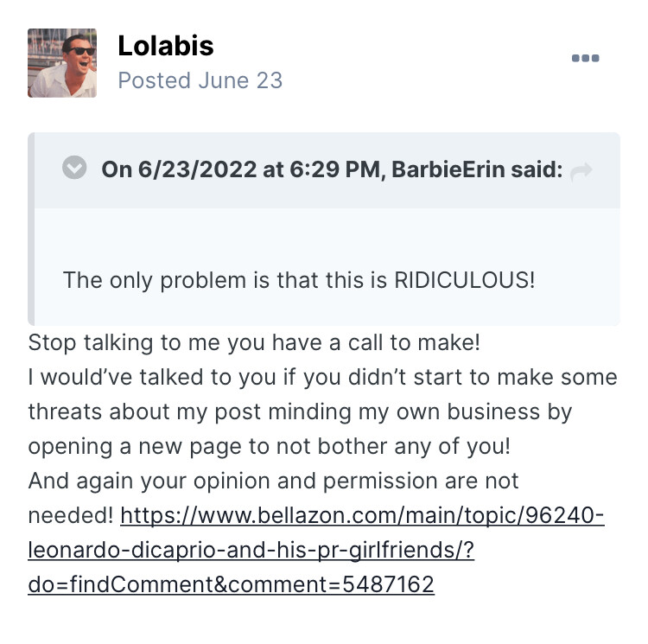
Task: Click "BarbieErin" in the quote header
Action: (448, 169)
